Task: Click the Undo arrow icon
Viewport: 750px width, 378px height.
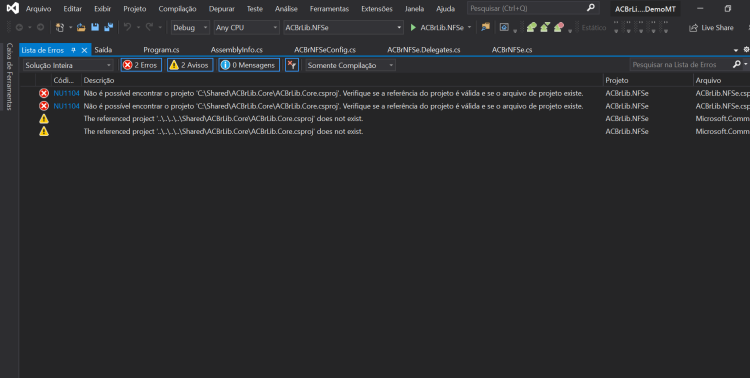Action: (x=127, y=28)
